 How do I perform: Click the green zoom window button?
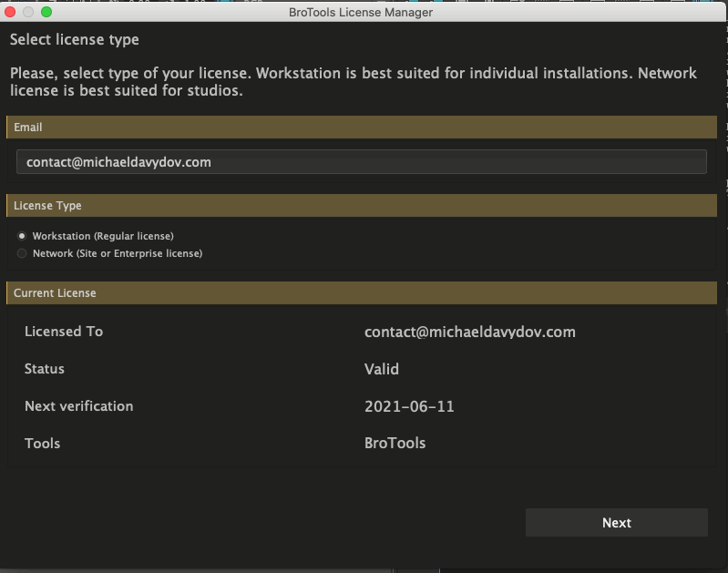46,12
